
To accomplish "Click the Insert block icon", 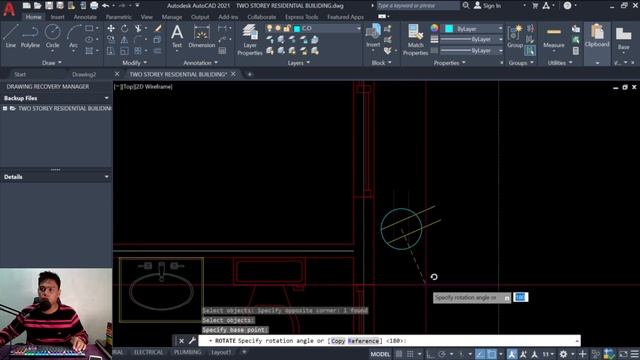I will 373,36.
